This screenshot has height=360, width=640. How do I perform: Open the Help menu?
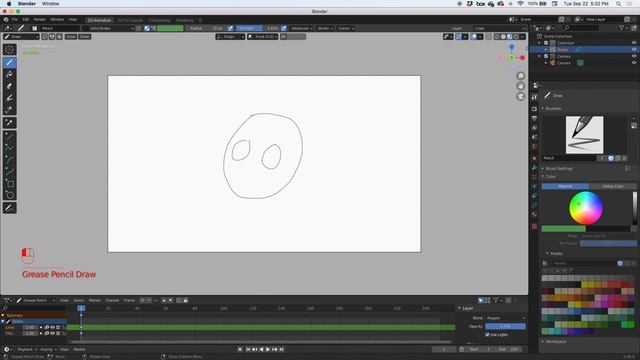pyautogui.click(x=73, y=20)
